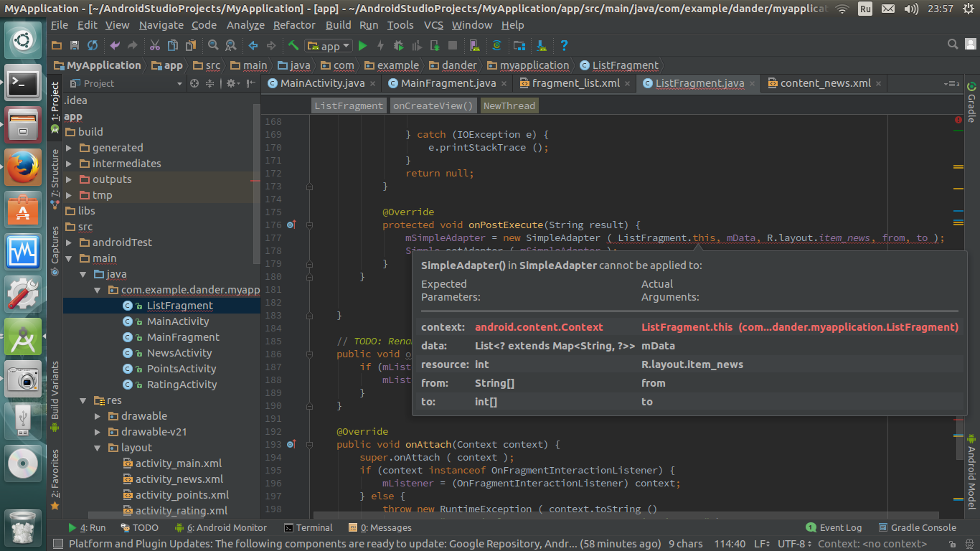Open the Analyze menu
The width and height of the screenshot is (980, 551).
coord(245,24)
